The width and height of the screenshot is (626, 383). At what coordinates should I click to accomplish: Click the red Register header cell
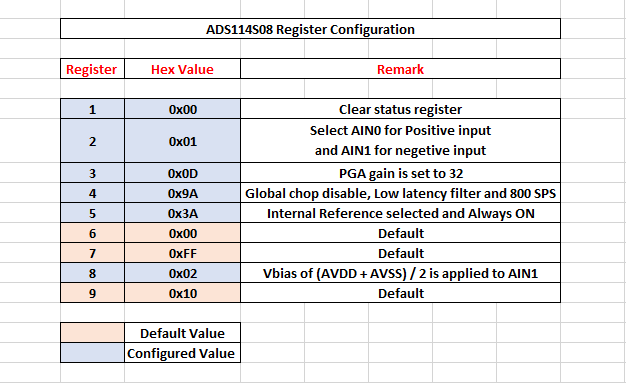pos(92,69)
